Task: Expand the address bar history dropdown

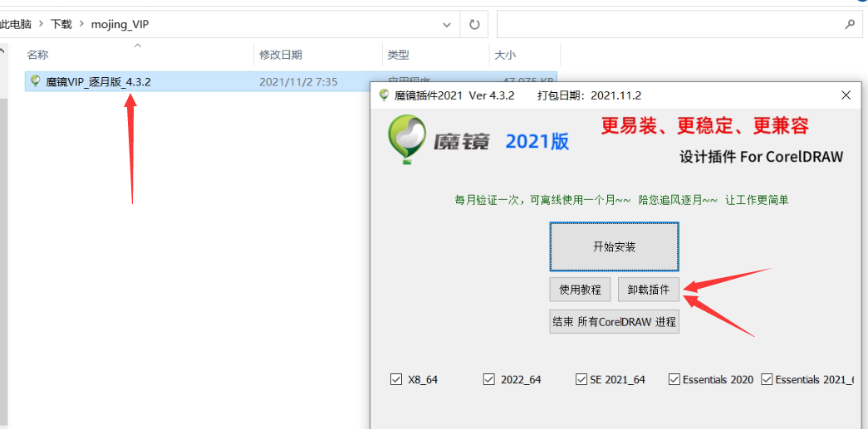Action: click(x=447, y=25)
